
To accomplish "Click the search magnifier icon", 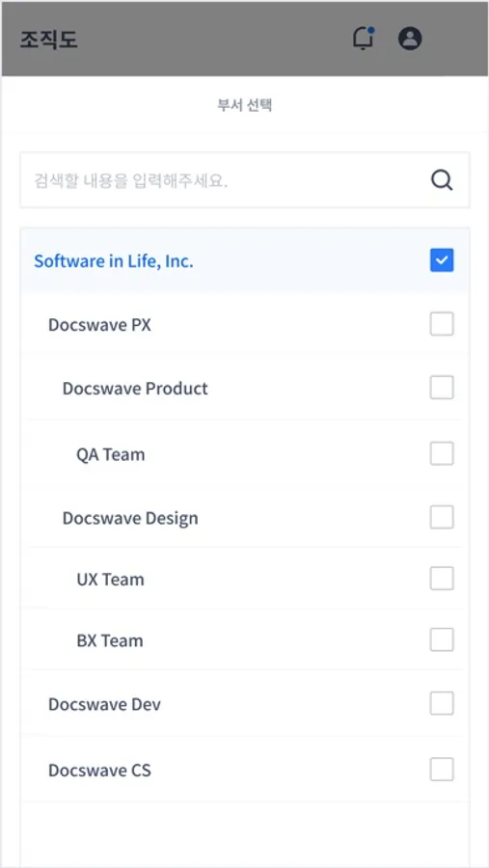I will (x=442, y=180).
